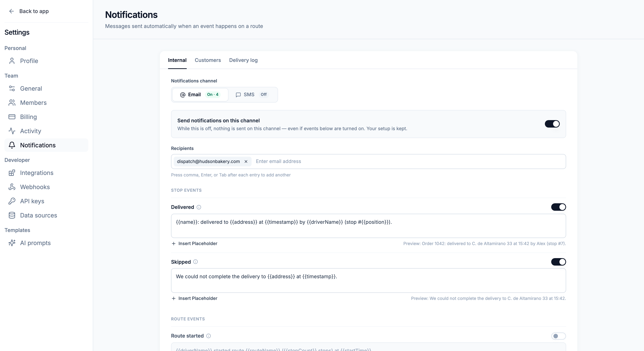
Task: Disable the Skipped event toggle
Action: tap(558, 262)
